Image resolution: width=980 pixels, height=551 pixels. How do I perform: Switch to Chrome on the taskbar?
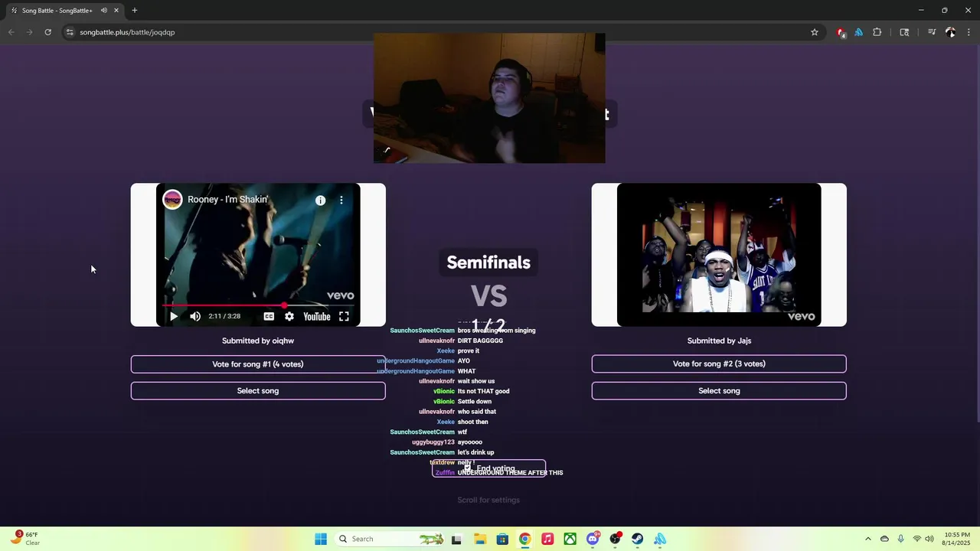tap(524, 539)
